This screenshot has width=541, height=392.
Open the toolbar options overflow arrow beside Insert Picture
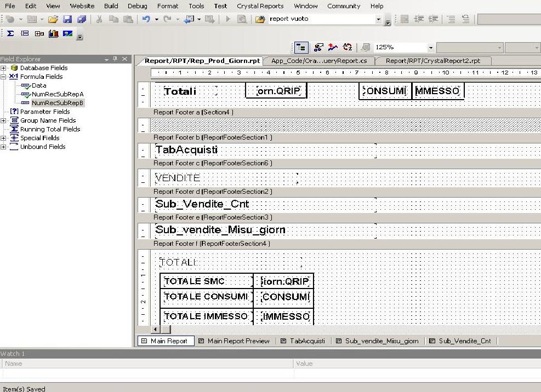tap(79, 36)
